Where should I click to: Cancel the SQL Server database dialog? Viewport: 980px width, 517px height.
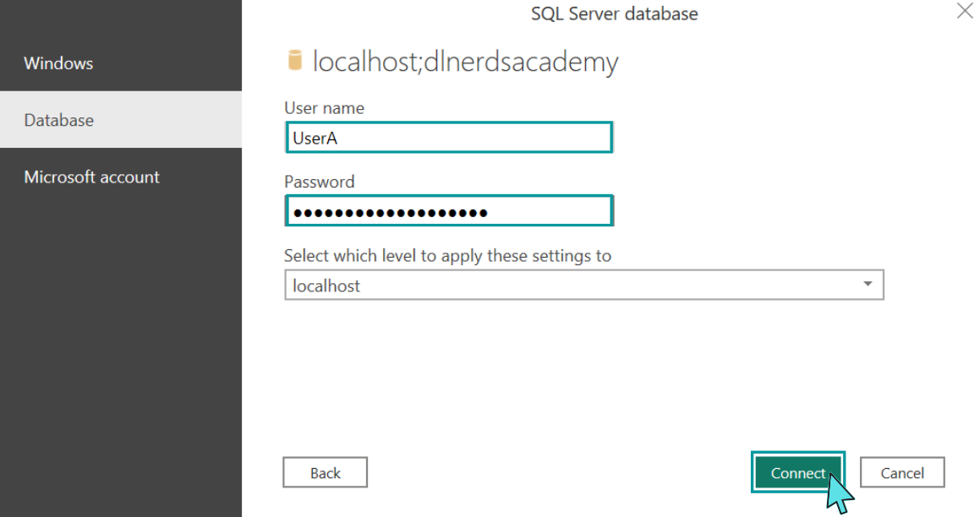902,473
